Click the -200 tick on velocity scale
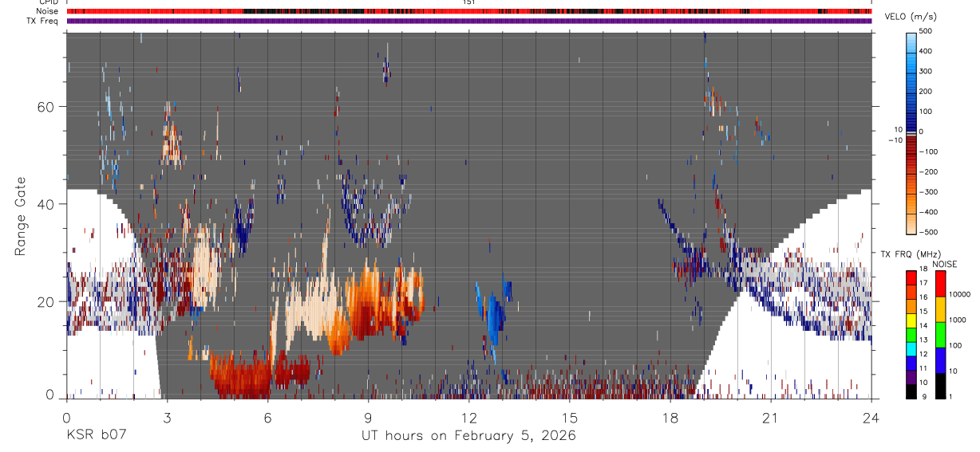 click(x=927, y=171)
